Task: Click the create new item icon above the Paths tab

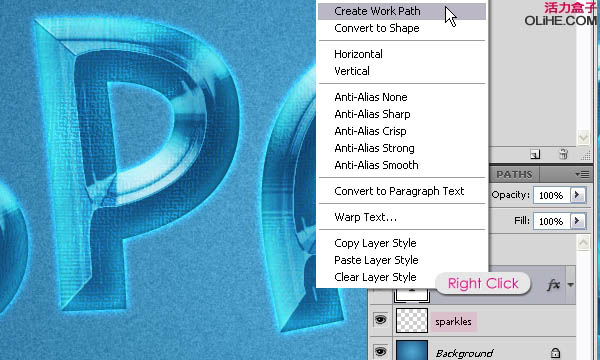Action: point(535,154)
